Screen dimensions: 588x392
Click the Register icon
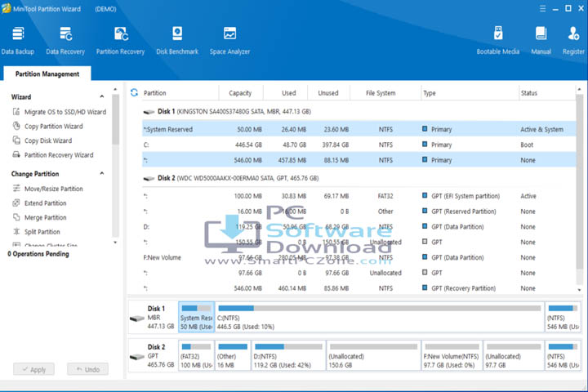(573, 41)
